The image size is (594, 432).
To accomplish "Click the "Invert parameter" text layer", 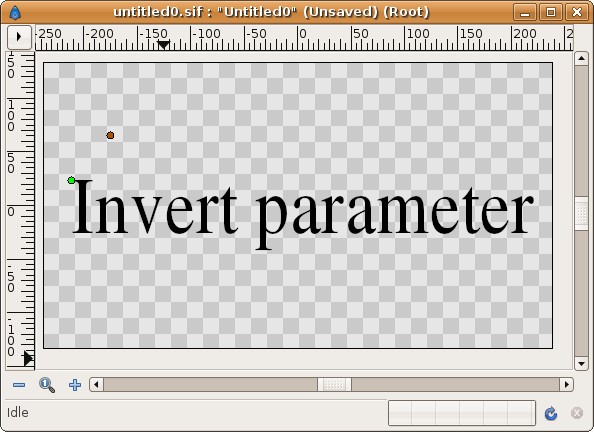I will click(302, 213).
